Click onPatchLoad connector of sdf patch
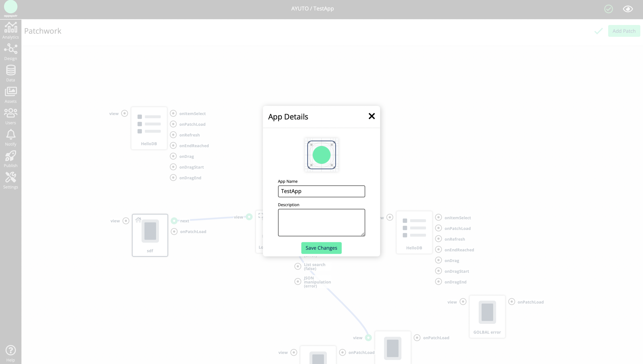Screen dimensions: 643x364 [x=174, y=232]
